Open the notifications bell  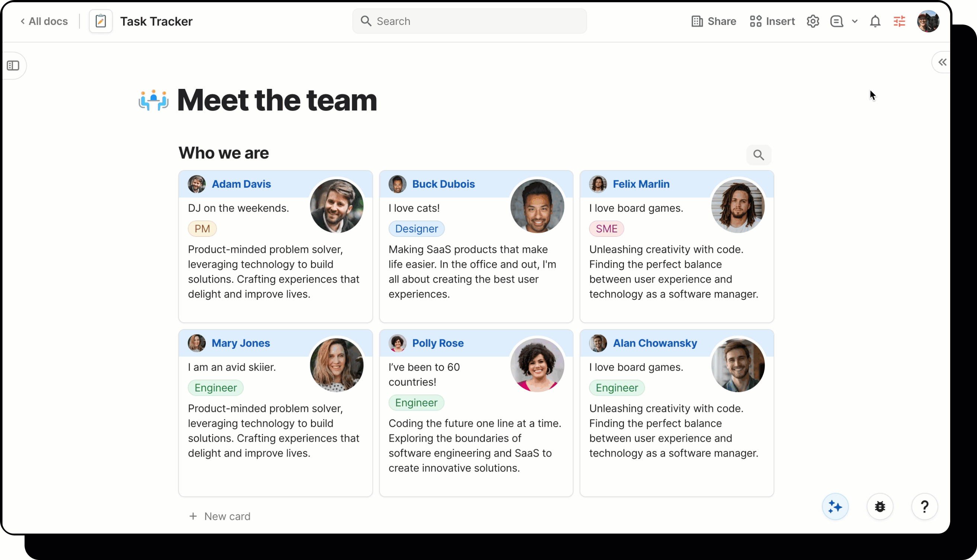point(875,21)
